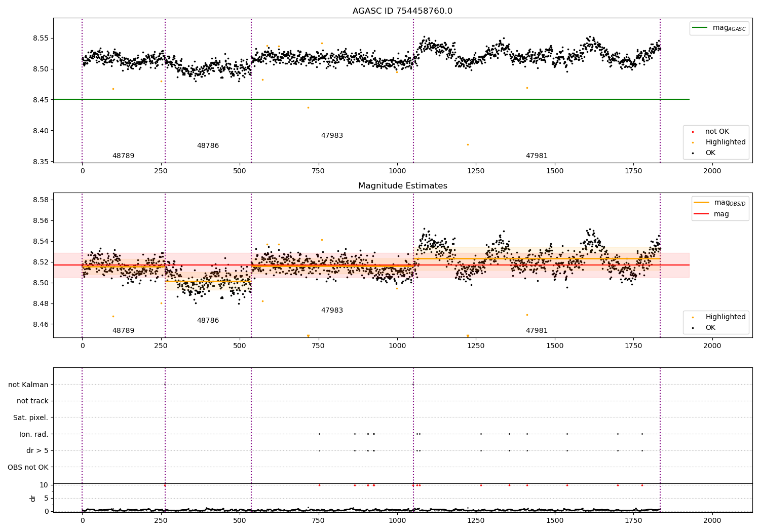Click the 'dr' y-axis label

click(x=33, y=498)
